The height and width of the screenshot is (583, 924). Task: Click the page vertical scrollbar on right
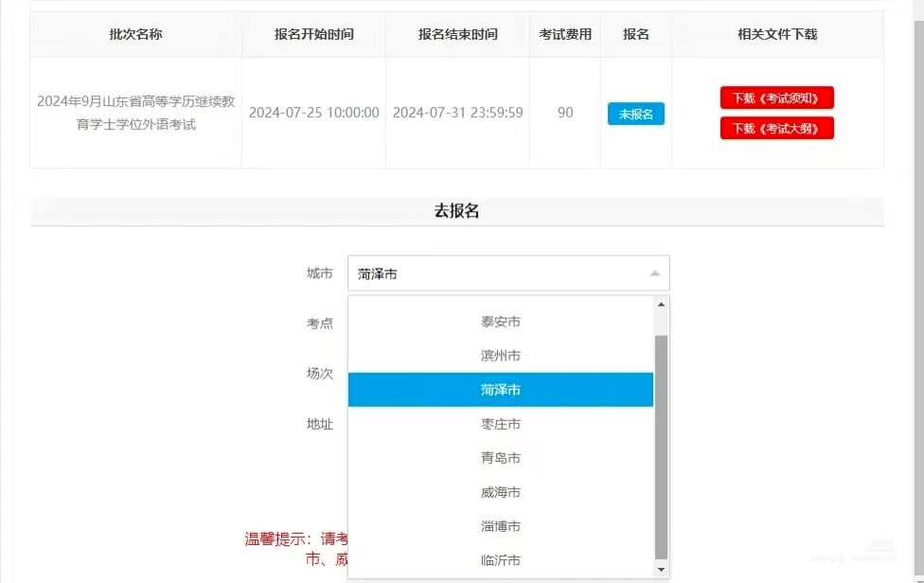[918, 294]
